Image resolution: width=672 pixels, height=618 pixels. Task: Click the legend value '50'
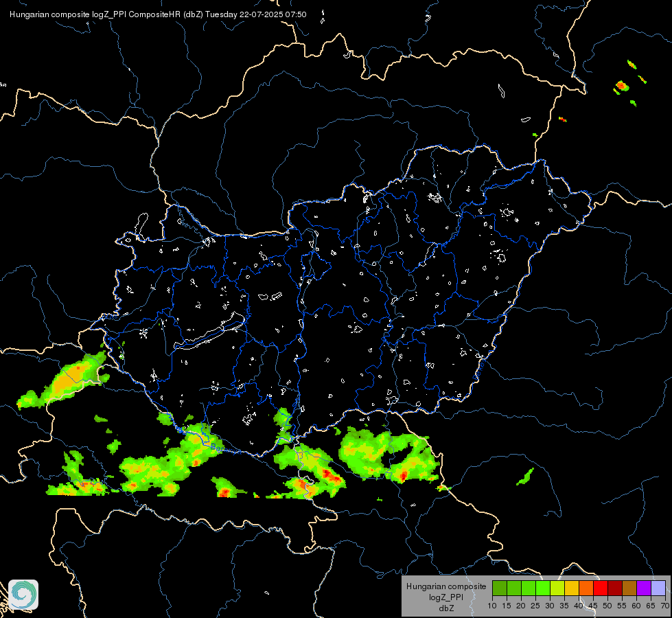click(607, 606)
